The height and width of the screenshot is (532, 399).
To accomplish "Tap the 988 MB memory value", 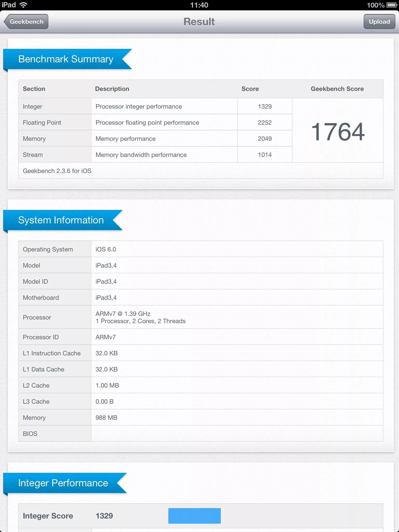I will pyautogui.click(x=106, y=417).
